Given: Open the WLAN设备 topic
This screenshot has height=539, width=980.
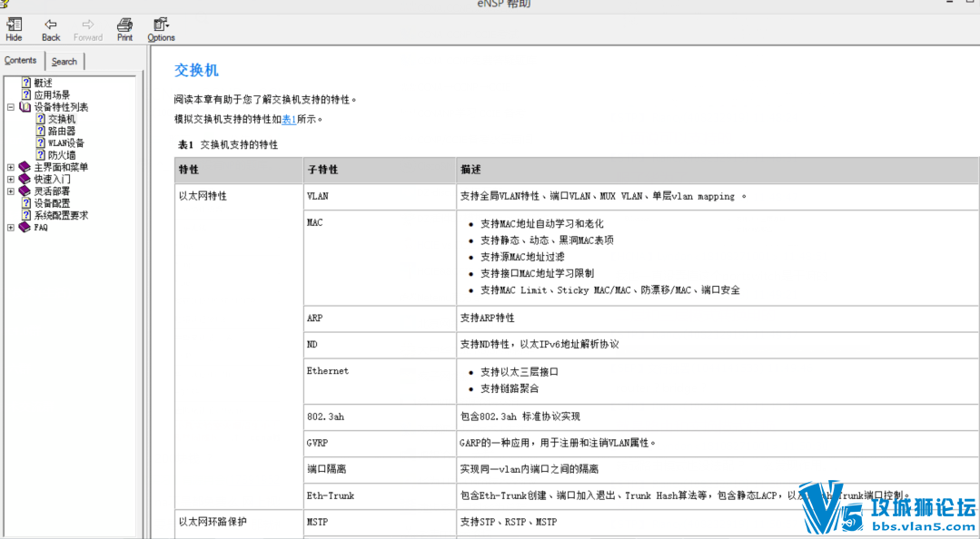Looking at the screenshot, I should tap(66, 143).
